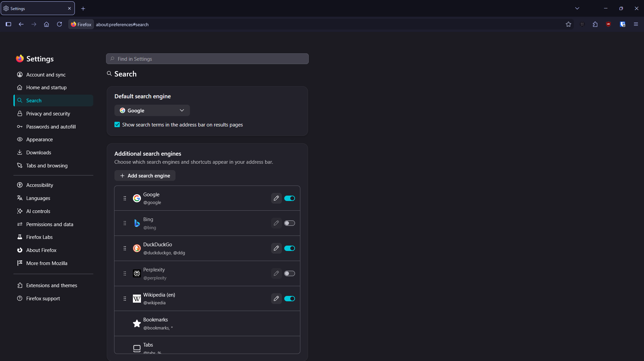The image size is (644, 361).
Task: Go to the Firefox home page
Action: tap(47, 24)
